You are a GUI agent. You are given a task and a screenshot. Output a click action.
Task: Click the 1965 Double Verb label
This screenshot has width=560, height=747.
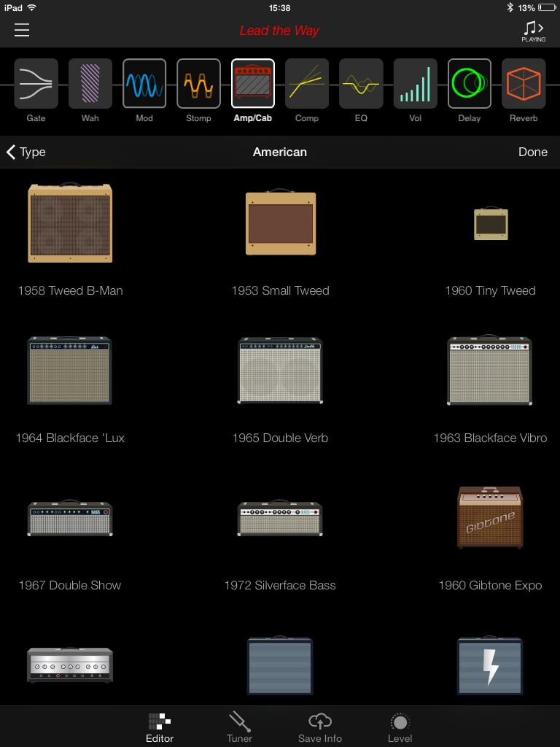click(x=280, y=438)
